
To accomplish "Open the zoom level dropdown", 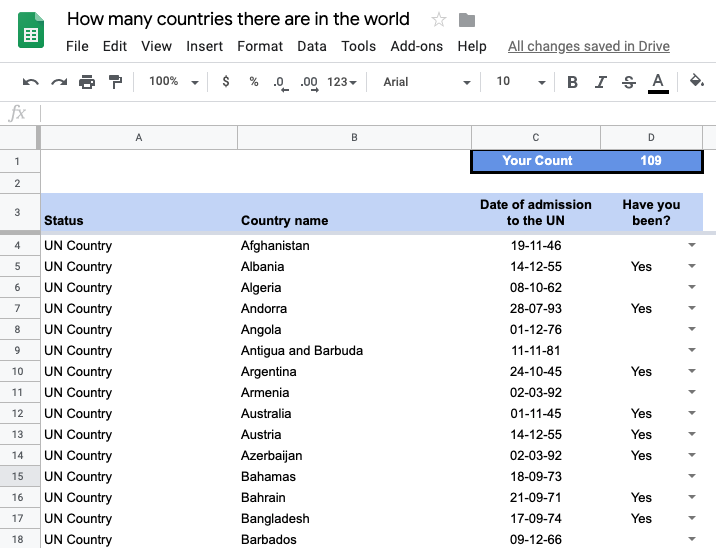I will coord(174,82).
